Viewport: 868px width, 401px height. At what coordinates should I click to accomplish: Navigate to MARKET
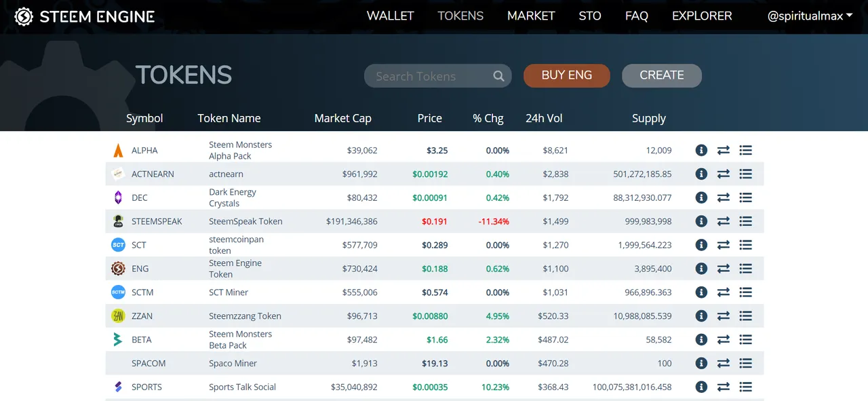coord(531,16)
